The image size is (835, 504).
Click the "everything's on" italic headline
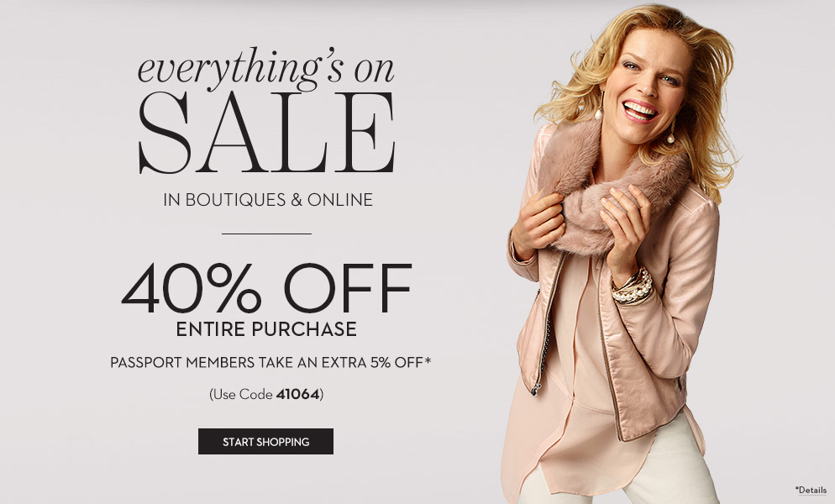(266, 68)
